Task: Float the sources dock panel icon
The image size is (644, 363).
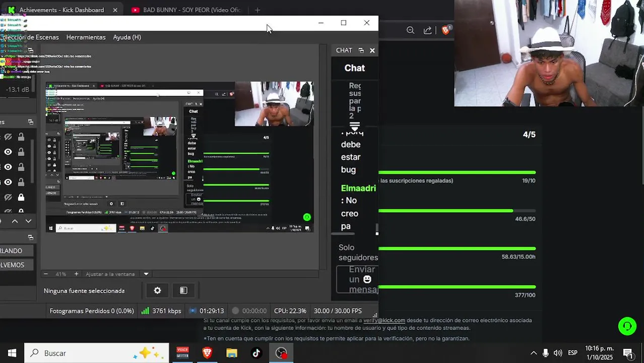Action: click(x=30, y=122)
